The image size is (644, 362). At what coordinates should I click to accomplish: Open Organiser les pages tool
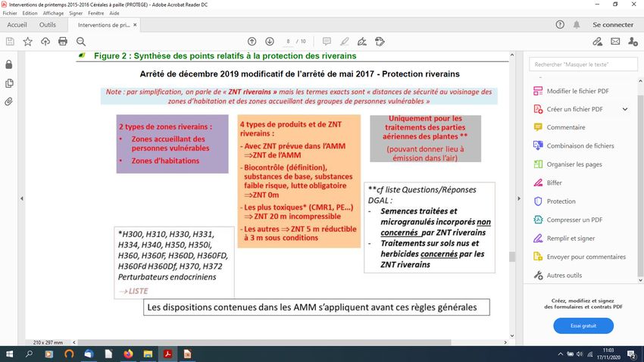[x=574, y=164]
